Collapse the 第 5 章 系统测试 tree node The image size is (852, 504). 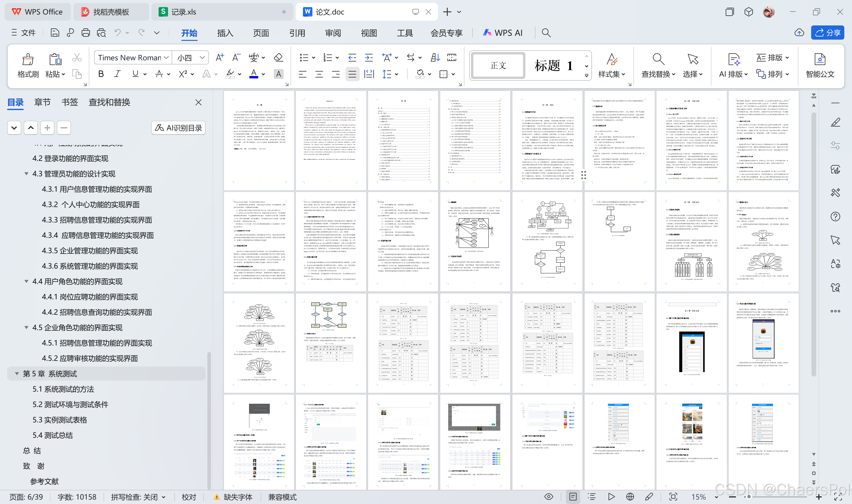[x=17, y=374]
